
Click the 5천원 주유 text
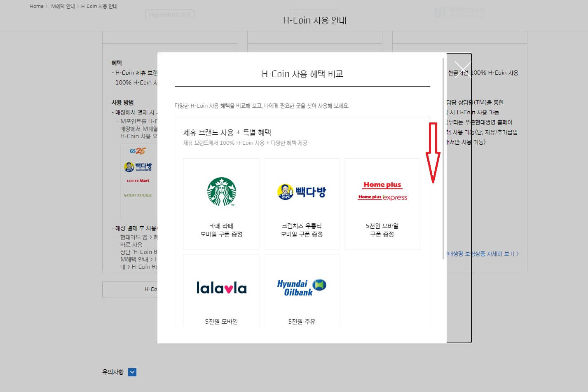click(x=302, y=322)
